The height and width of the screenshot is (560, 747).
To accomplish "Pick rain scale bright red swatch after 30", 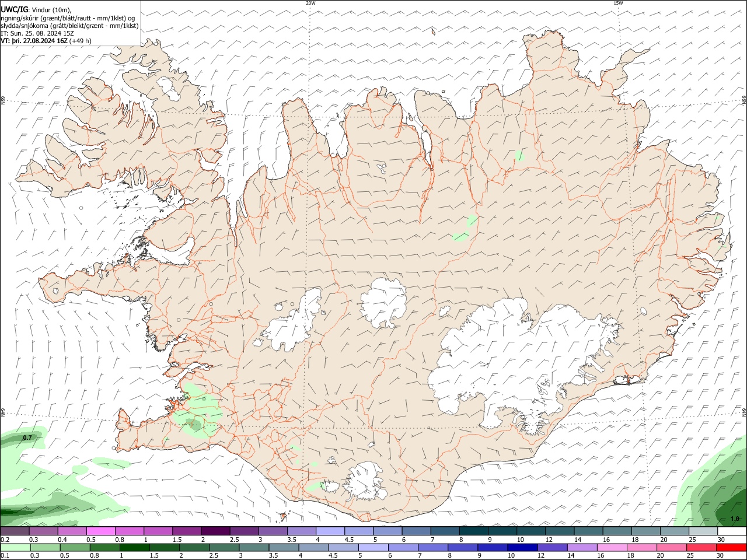I will tap(732, 547).
